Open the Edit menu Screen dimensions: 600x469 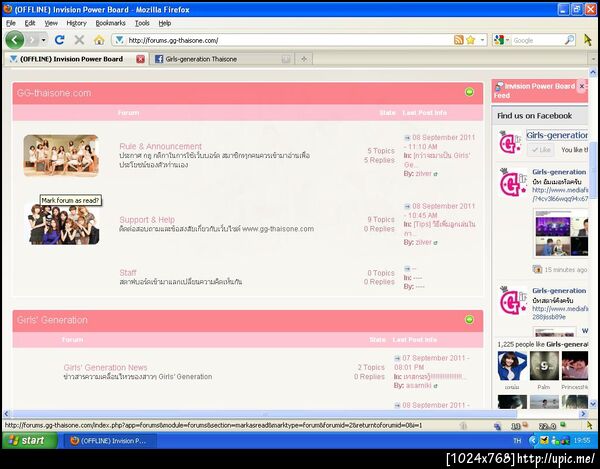point(30,23)
